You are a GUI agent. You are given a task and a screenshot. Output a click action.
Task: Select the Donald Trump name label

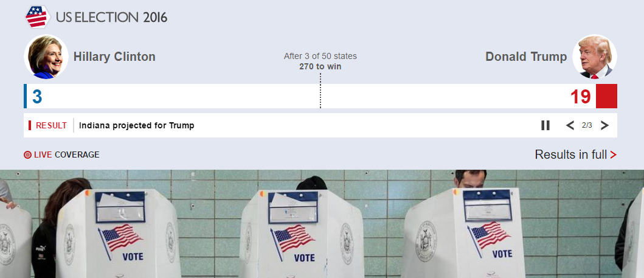pyautogui.click(x=526, y=57)
